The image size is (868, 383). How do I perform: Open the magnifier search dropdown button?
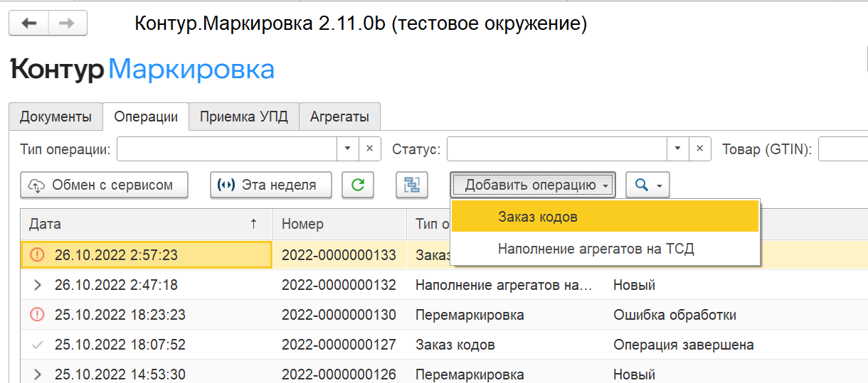(647, 185)
